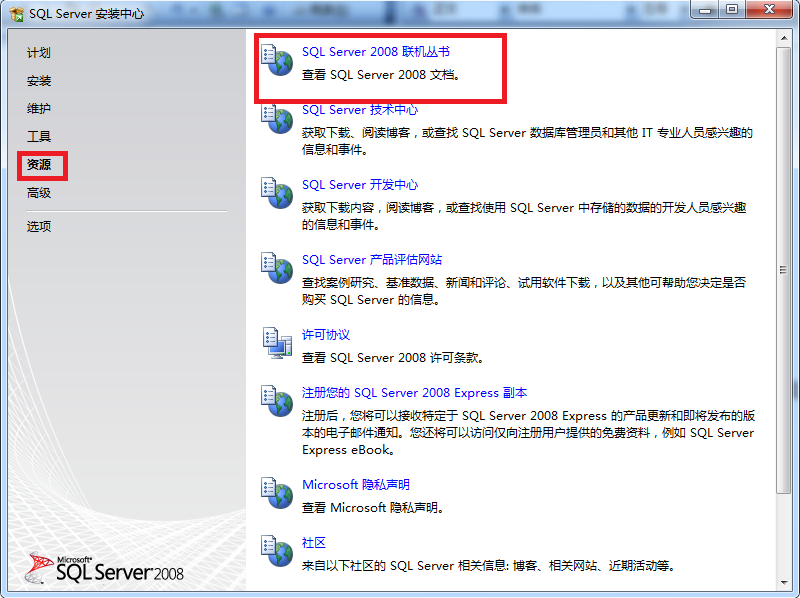
Task: Open the 高级 section
Action: point(36,193)
